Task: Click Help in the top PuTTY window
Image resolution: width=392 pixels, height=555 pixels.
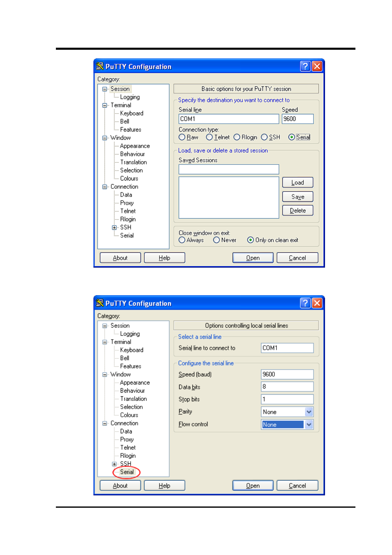Action: tap(164, 258)
